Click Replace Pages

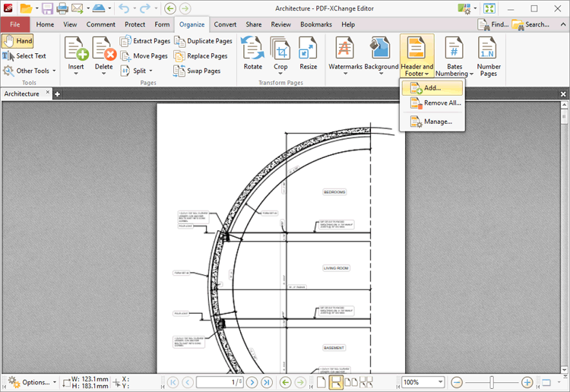click(x=201, y=56)
